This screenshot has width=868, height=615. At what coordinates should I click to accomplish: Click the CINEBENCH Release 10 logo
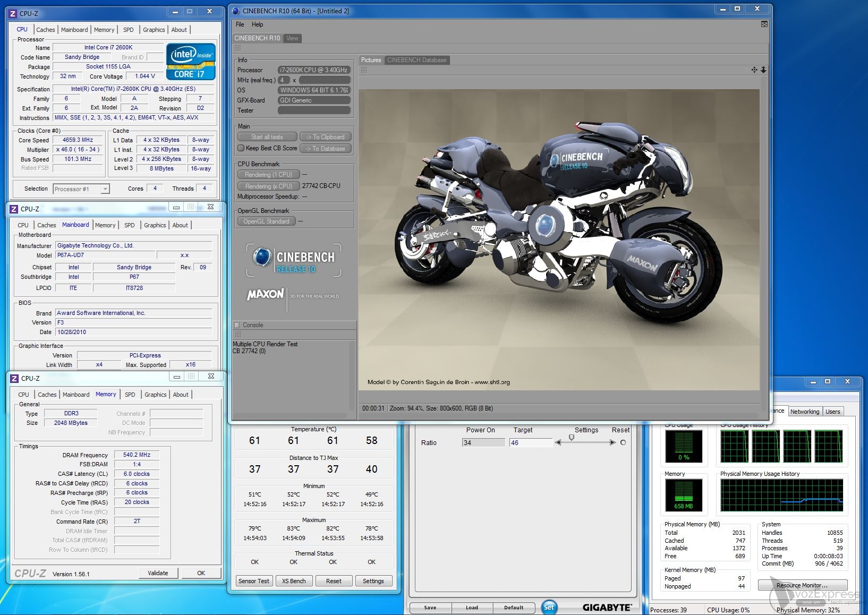click(x=294, y=260)
